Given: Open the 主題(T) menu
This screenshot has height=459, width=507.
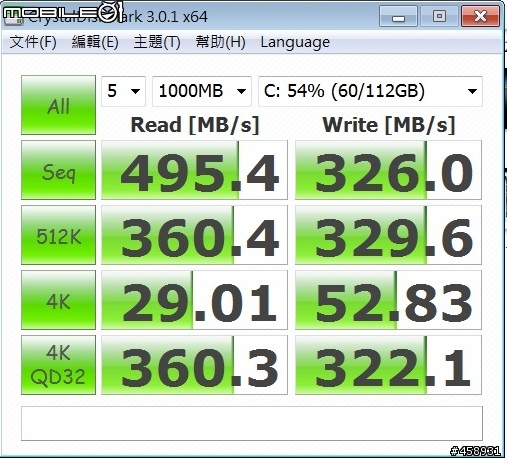Looking at the screenshot, I should [x=157, y=42].
